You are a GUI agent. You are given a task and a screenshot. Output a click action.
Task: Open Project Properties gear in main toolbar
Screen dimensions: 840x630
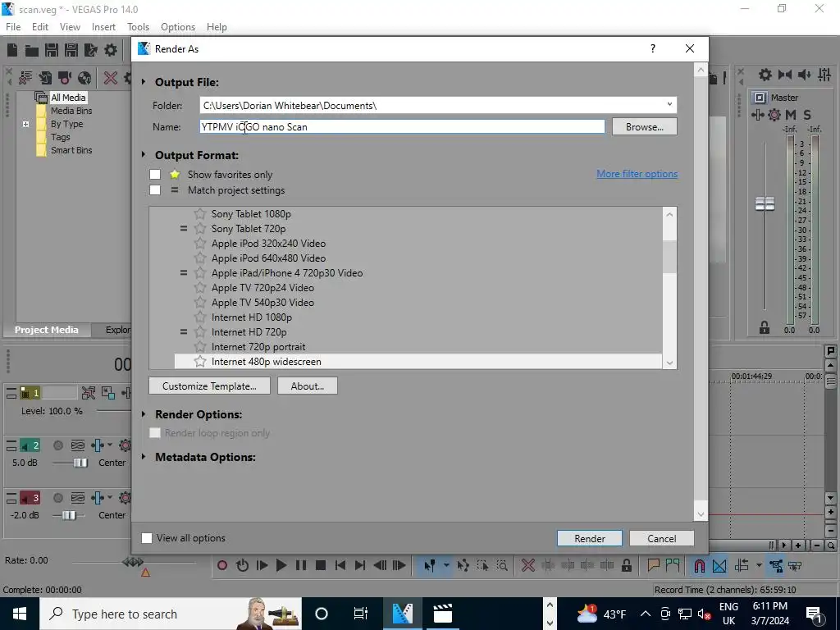click(x=111, y=50)
